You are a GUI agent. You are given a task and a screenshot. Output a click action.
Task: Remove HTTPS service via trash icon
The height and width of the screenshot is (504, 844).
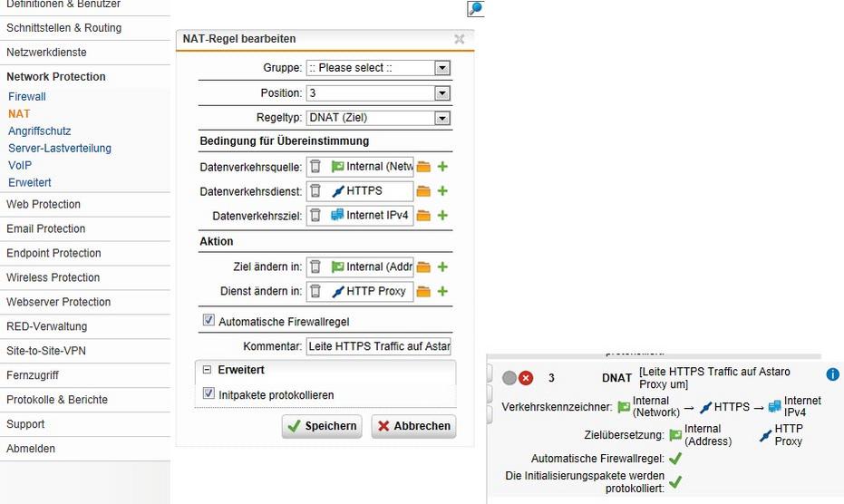click(315, 191)
